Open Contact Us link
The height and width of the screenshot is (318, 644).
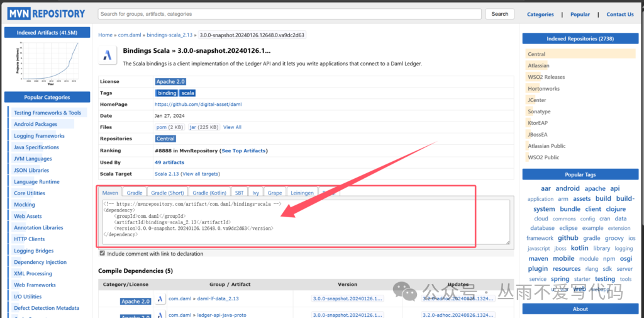coord(619,14)
